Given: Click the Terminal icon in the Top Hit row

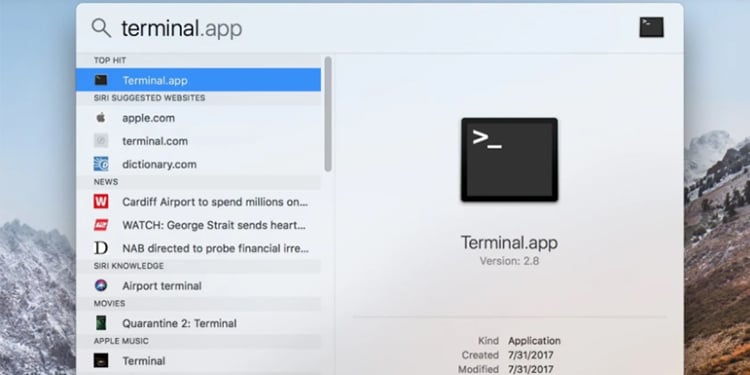Looking at the screenshot, I should tap(101, 80).
